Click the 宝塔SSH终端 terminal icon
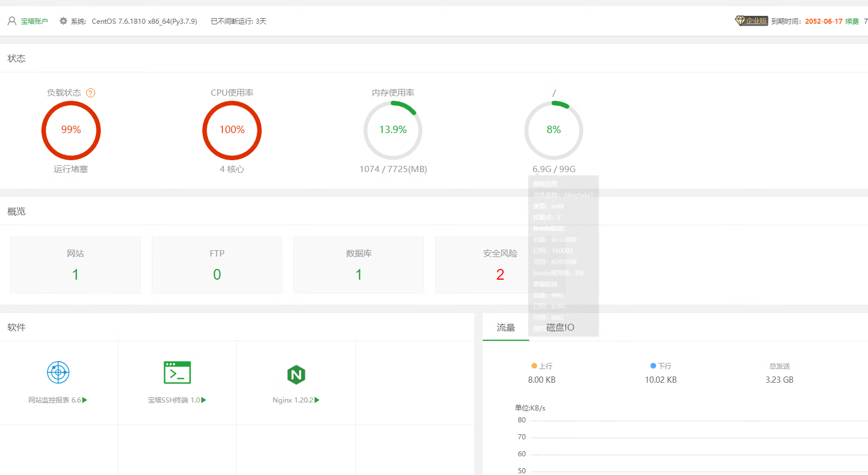This screenshot has height=475, width=868. pyautogui.click(x=177, y=373)
